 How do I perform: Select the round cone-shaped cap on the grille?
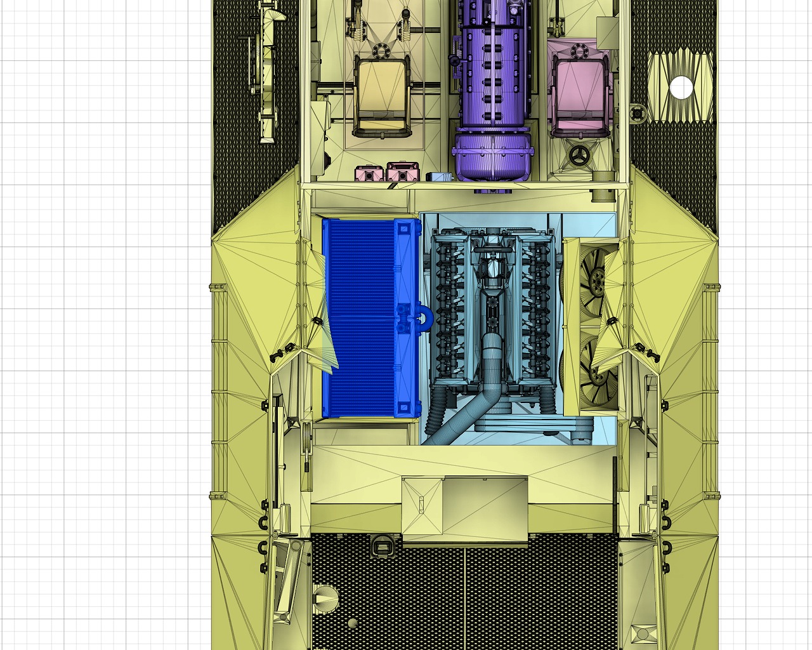click(x=326, y=598)
